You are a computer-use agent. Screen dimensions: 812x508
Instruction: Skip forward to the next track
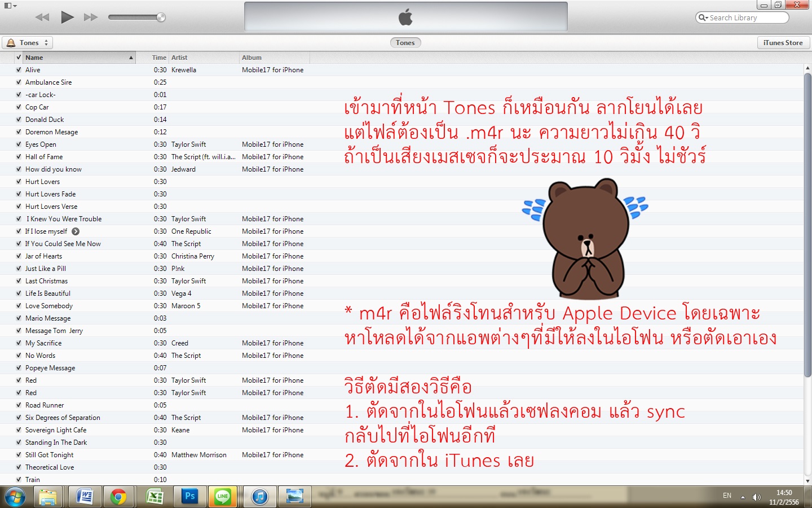tap(91, 17)
